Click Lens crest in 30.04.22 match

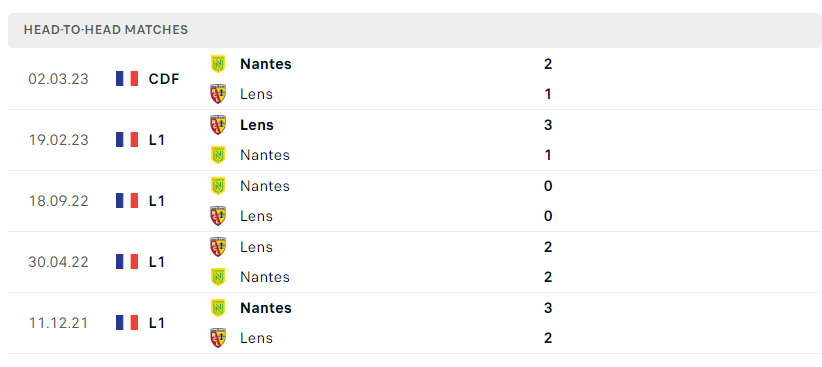[x=218, y=246]
